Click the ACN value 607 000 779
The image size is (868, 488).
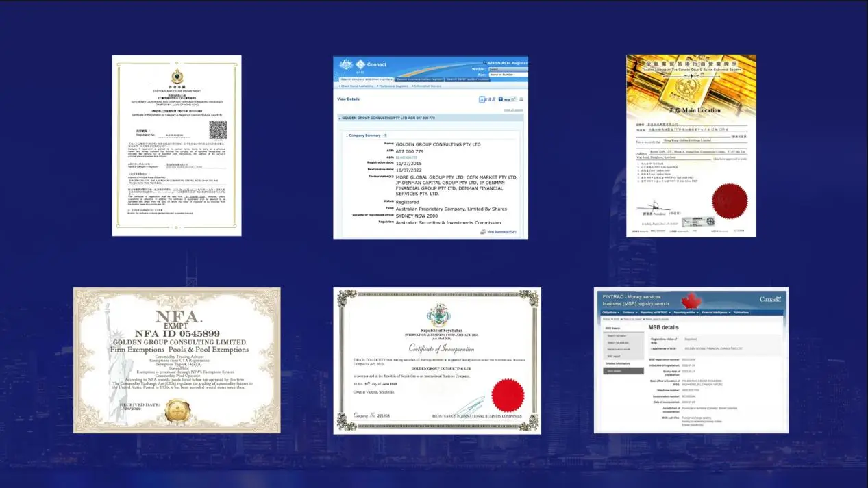point(410,151)
